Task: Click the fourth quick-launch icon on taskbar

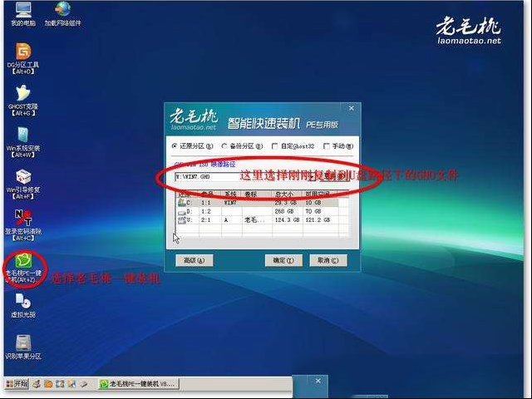Action: [x=71, y=384]
